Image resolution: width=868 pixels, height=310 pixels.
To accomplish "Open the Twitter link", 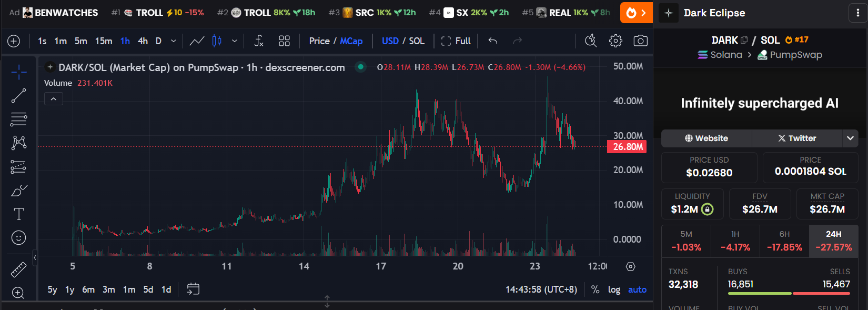I will pos(797,138).
